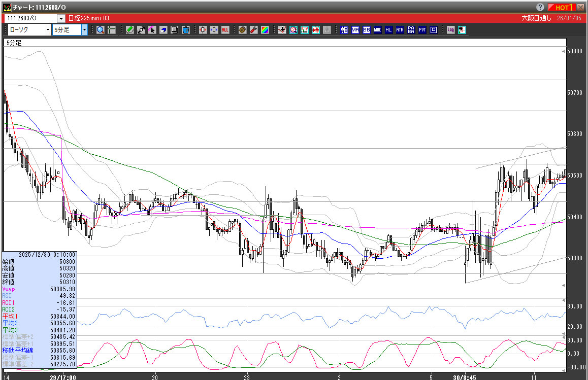Select the arrow pointer cursor tool
The width and height of the screenshot is (588, 380).
point(152,30)
